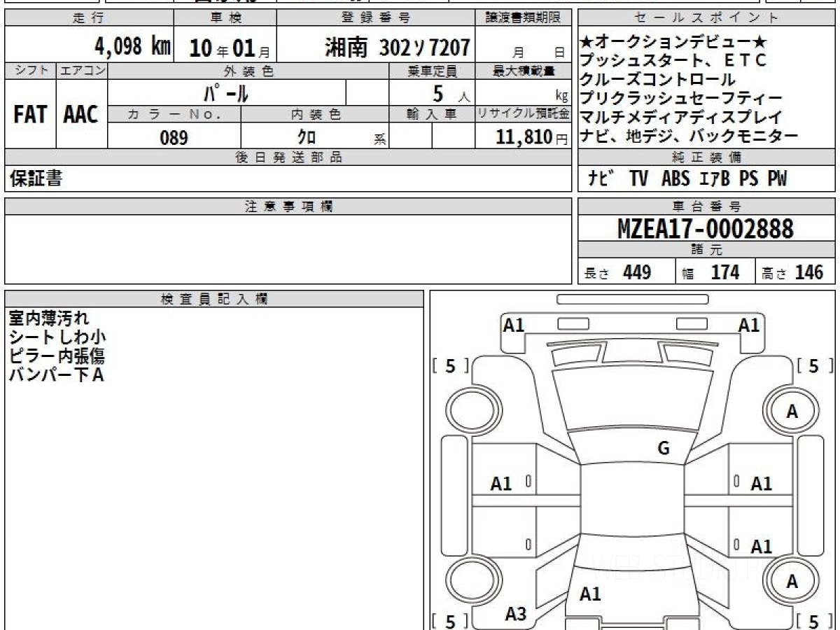
Task: Select chassis number MZEA17-0002888
Action: pos(706,228)
